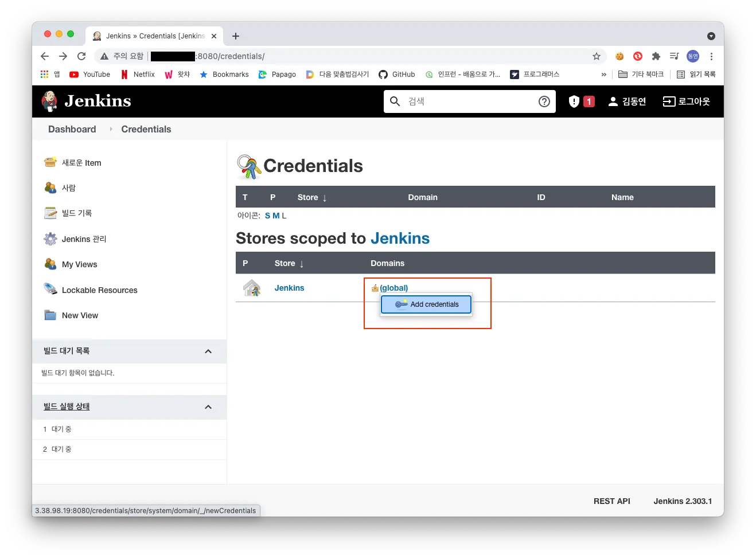756x559 pixels.
Task: Sort Stores table by Store column
Action: 289,263
